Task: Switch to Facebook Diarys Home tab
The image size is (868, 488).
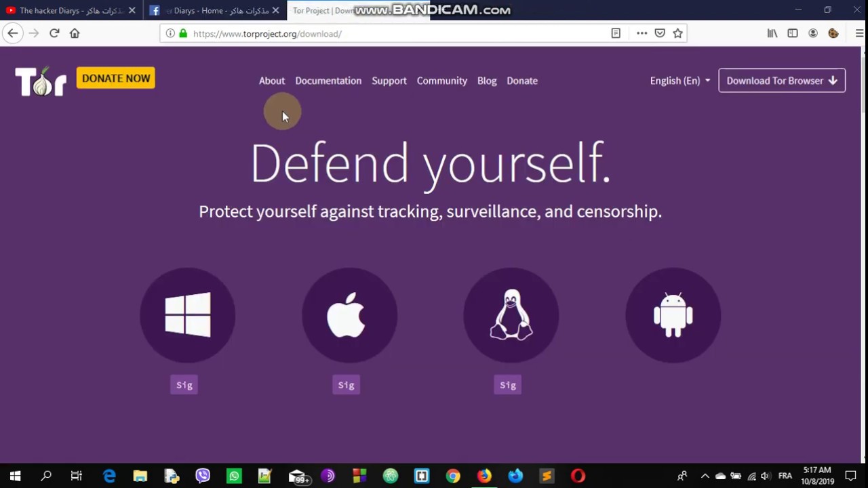Action: point(214,10)
